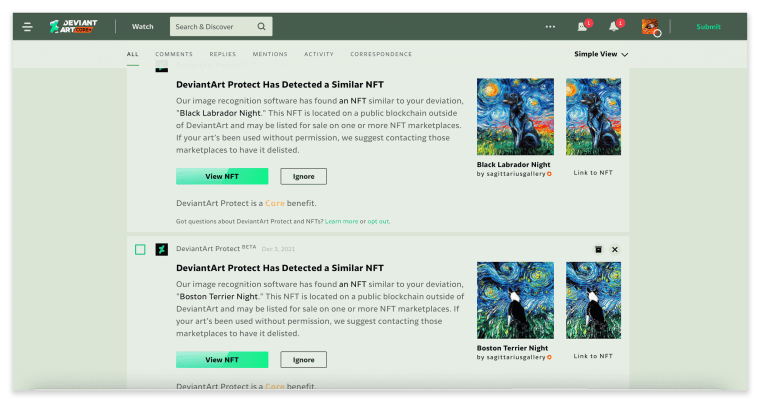Open Black Labrador Night deviation thumbnail
This screenshot has height=403, width=760.
tap(515, 117)
